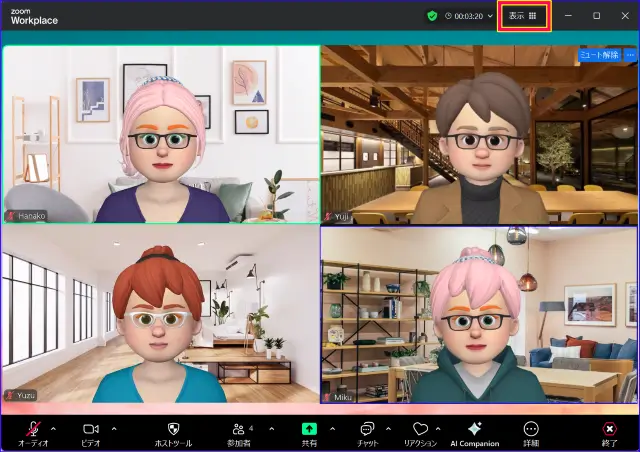Click the green encryption shield icon

(x=432, y=16)
